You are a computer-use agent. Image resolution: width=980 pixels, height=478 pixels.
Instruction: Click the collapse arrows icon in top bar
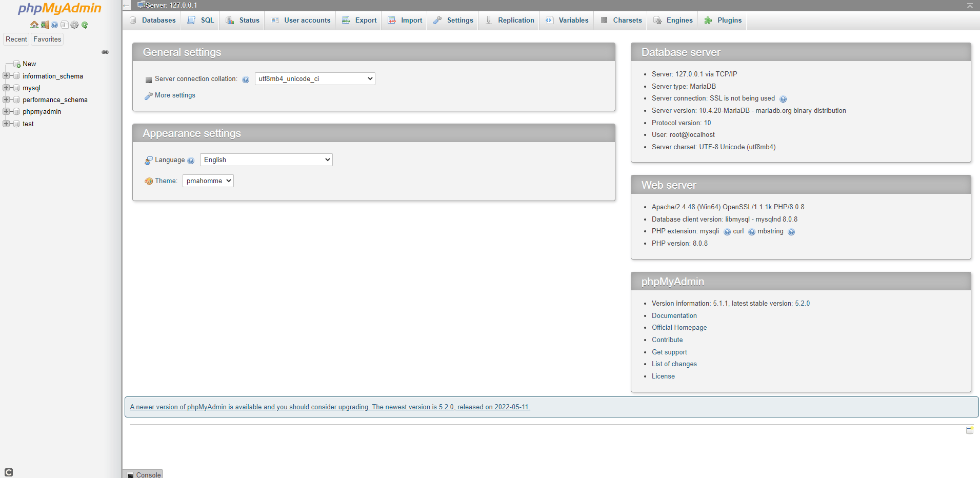click(970, 6)
